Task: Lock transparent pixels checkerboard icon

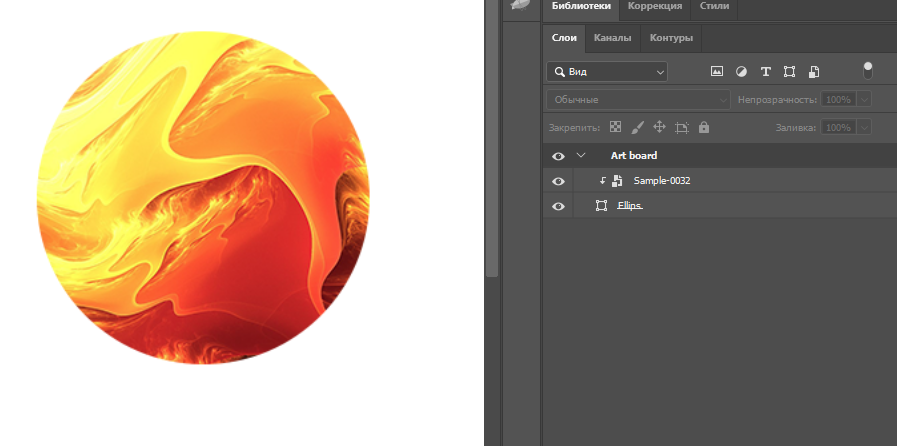Action: click(x=616, y=127)
